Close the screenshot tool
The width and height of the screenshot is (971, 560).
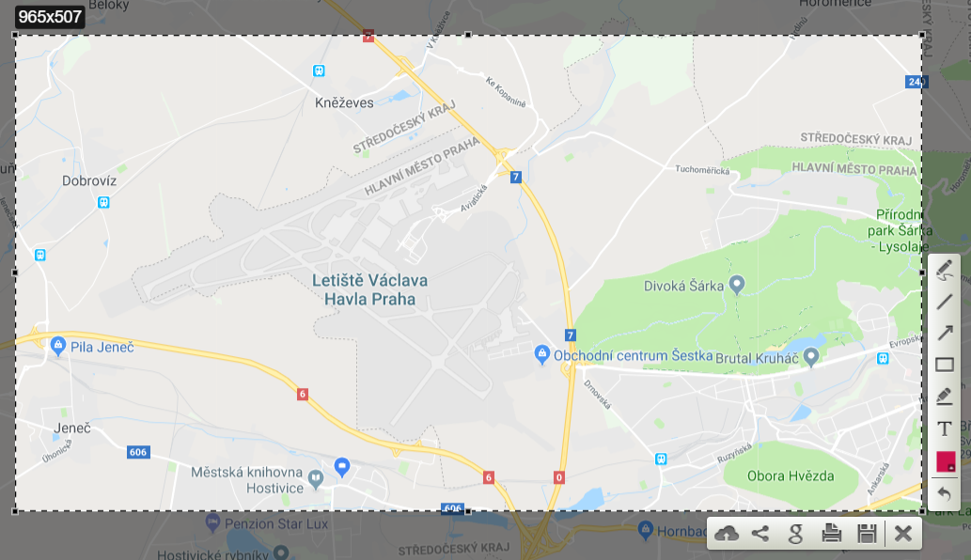(903, 534)
